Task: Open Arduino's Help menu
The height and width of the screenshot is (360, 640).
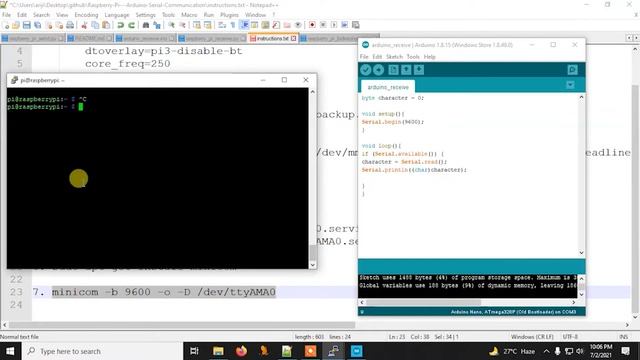Action: [x=429, y=57]
